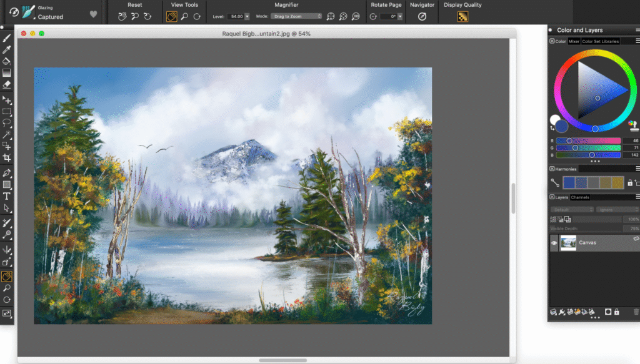This screenshot has width=640, height=364.
Task: Select the Cloner tool
Action: click(6, 223)
